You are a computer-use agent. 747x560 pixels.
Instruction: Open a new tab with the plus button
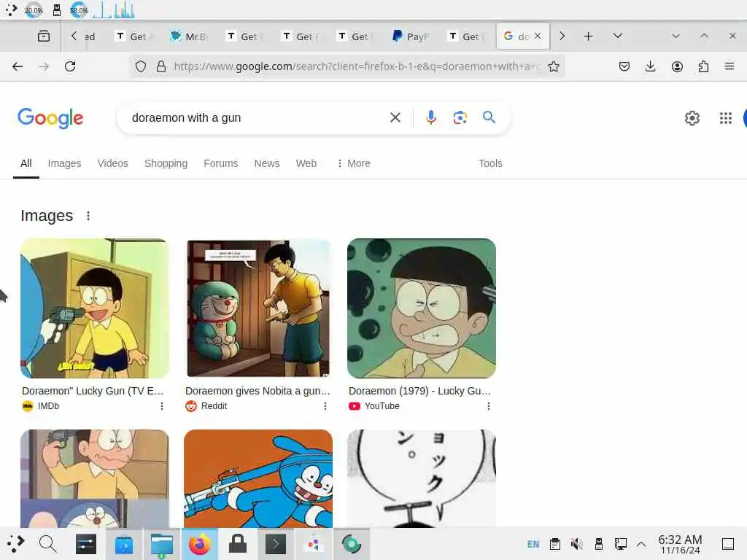[589, 36]
